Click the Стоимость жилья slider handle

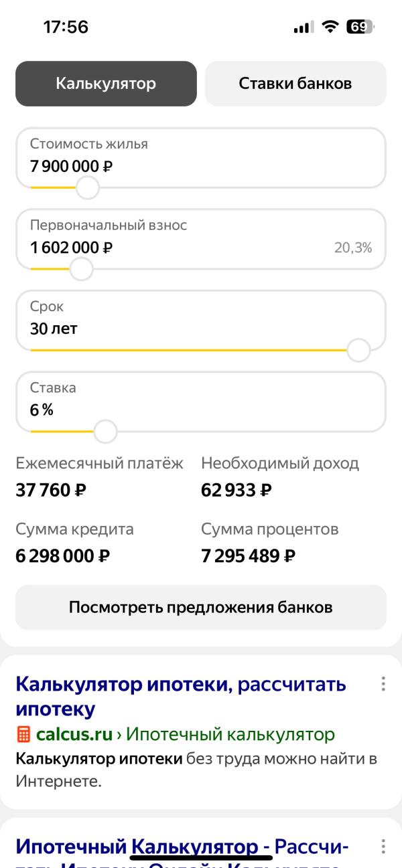tap(87, 188)
